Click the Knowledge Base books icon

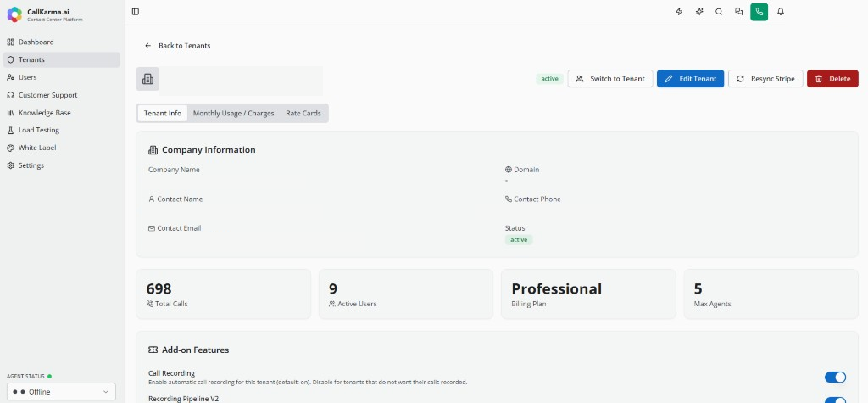pyautogui.click(x=10, y=113)
